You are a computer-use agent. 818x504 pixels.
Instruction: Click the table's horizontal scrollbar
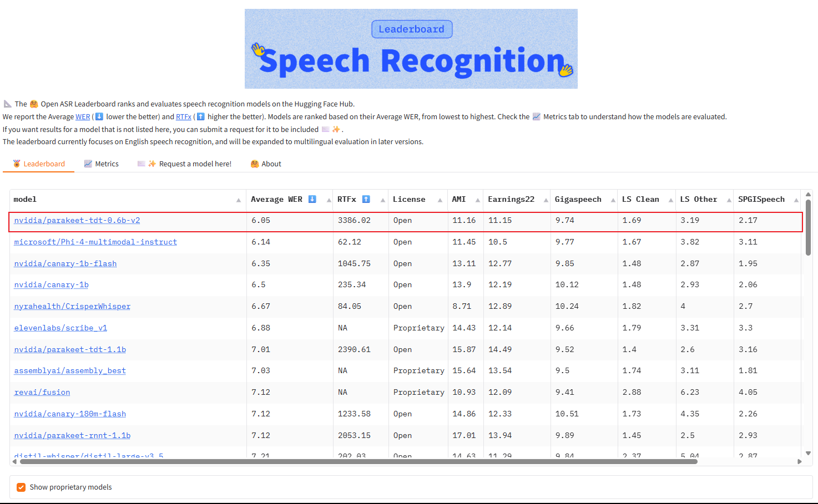pyautogui.click(x=355, y=461)
